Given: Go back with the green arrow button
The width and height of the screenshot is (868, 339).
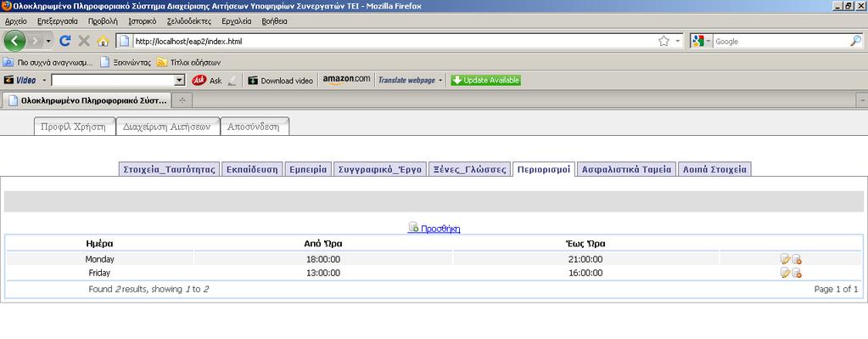Looking at the screenshot, I should [x=15, y=41].
